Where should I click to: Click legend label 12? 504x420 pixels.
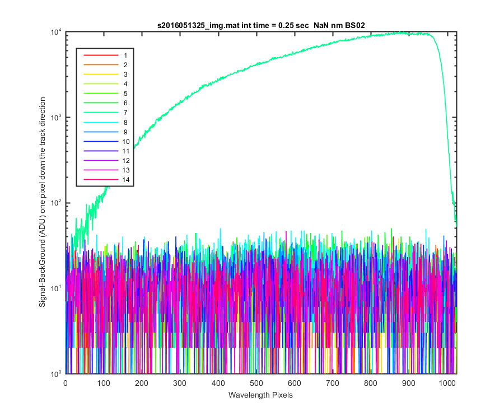click(126, 161)
